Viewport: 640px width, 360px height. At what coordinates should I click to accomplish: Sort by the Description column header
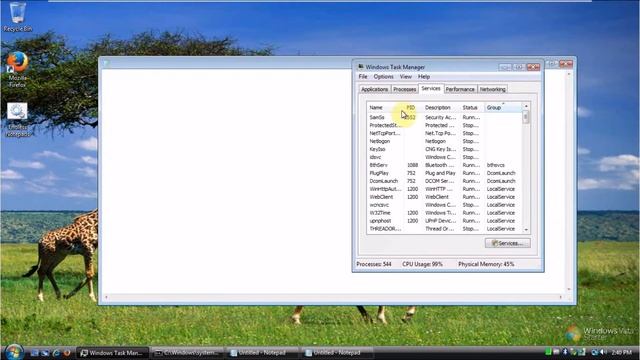coord(441,107)
